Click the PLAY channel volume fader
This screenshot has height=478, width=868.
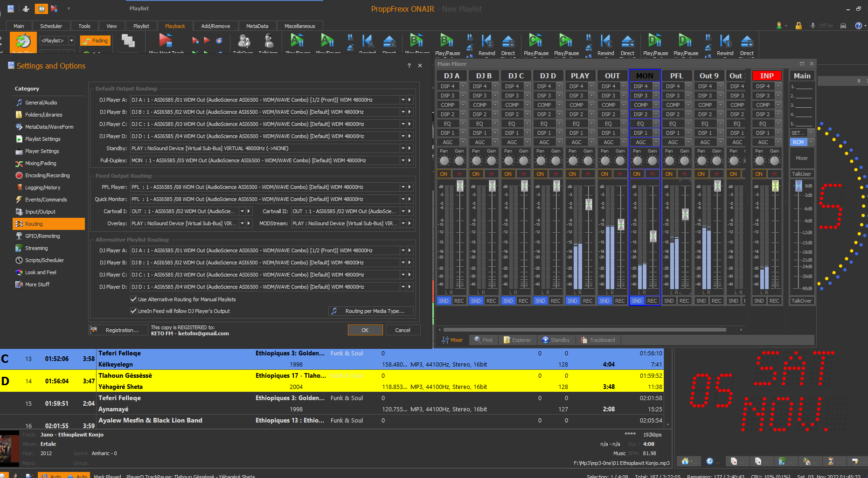tap(589, 204)
